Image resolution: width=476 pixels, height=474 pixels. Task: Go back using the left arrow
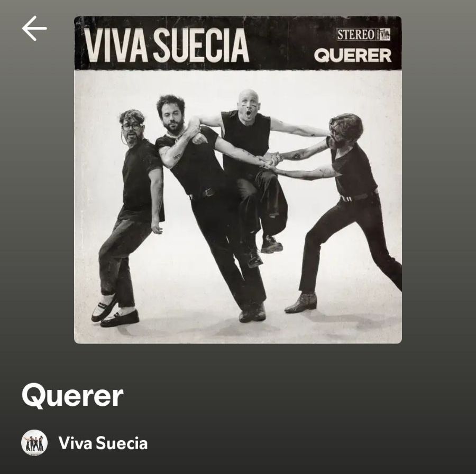(34, 29)
